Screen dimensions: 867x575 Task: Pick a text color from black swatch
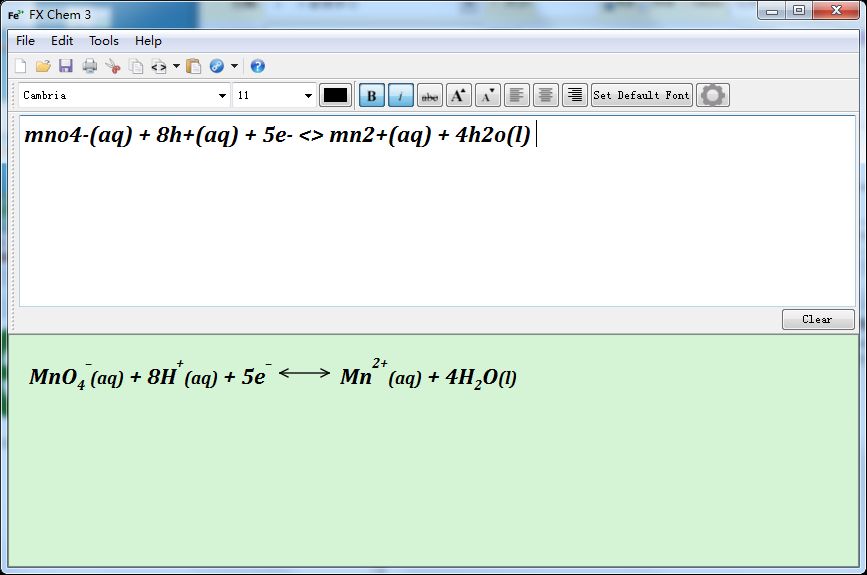335,95
